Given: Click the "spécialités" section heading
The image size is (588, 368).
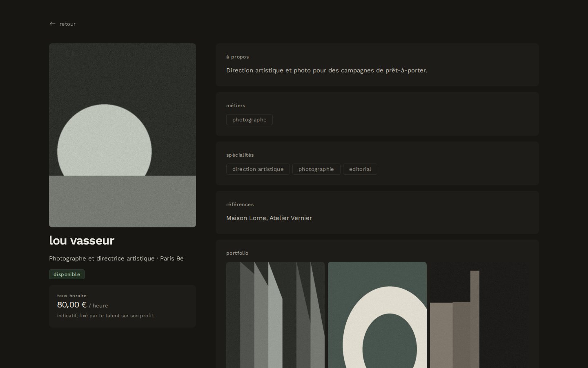Looking at the screenshot, I should coord(240,155).
